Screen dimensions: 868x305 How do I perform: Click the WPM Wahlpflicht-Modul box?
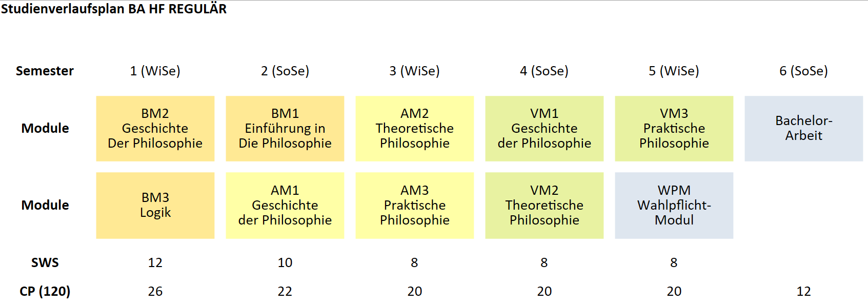[x=674, y=205]
